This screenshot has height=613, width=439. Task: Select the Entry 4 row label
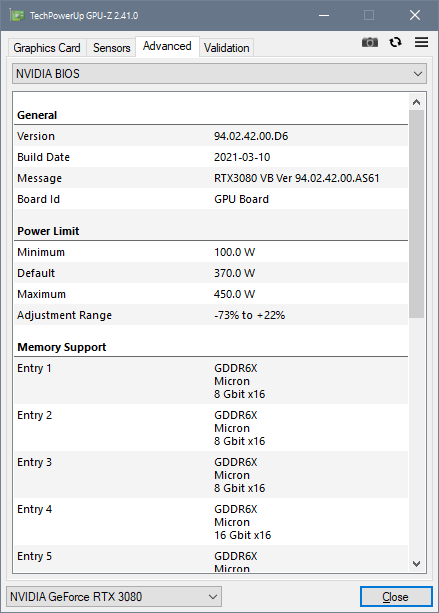[x=34, y=509]
